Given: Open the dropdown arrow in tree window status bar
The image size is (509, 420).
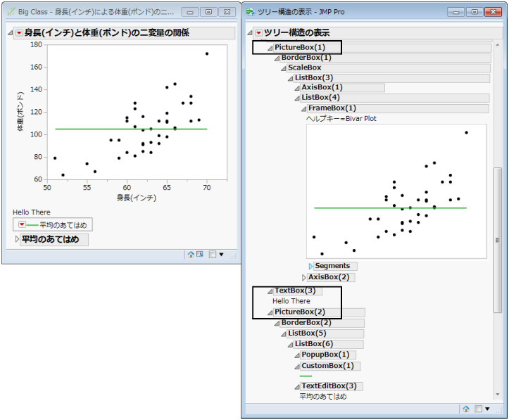Looking at the screenshot, I should 487,409.
